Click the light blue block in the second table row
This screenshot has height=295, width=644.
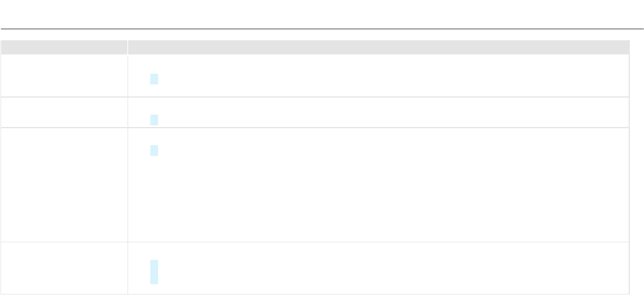pos(154,120)
